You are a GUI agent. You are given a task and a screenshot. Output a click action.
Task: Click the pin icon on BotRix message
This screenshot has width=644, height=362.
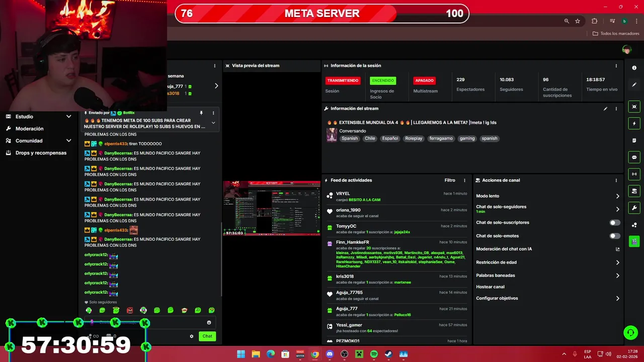coord(201,113)
